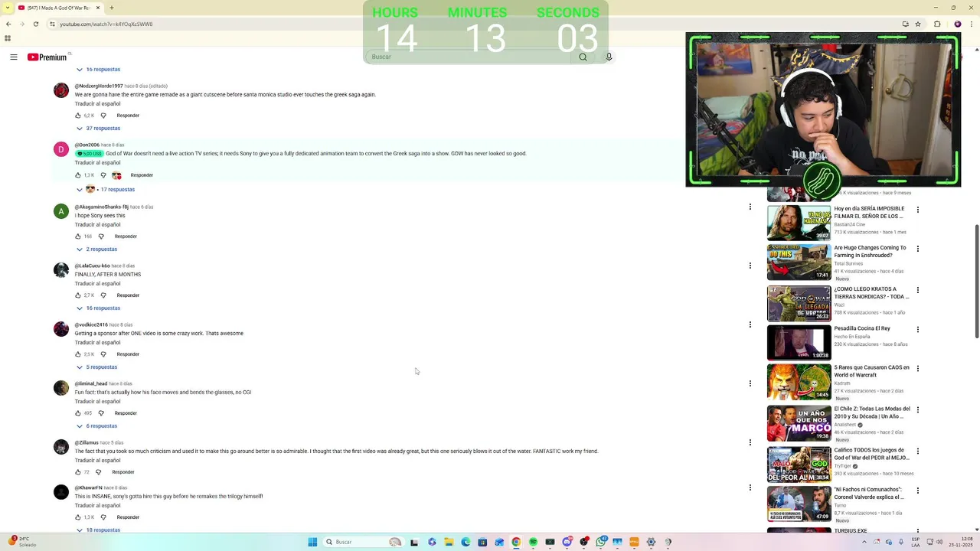Translate the sponsor comment to Spanish

97,343
